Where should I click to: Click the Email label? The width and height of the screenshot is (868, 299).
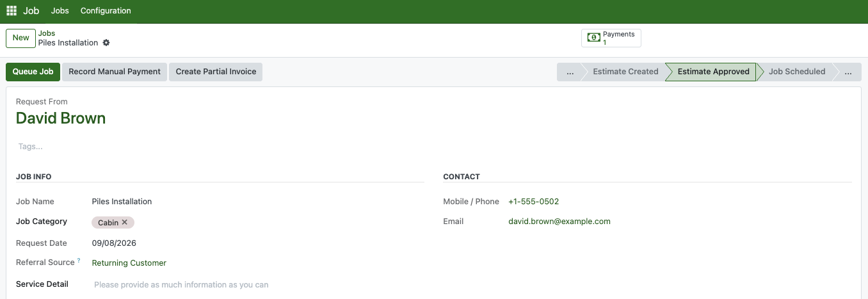pyautogui.click(x=453, y=222)
